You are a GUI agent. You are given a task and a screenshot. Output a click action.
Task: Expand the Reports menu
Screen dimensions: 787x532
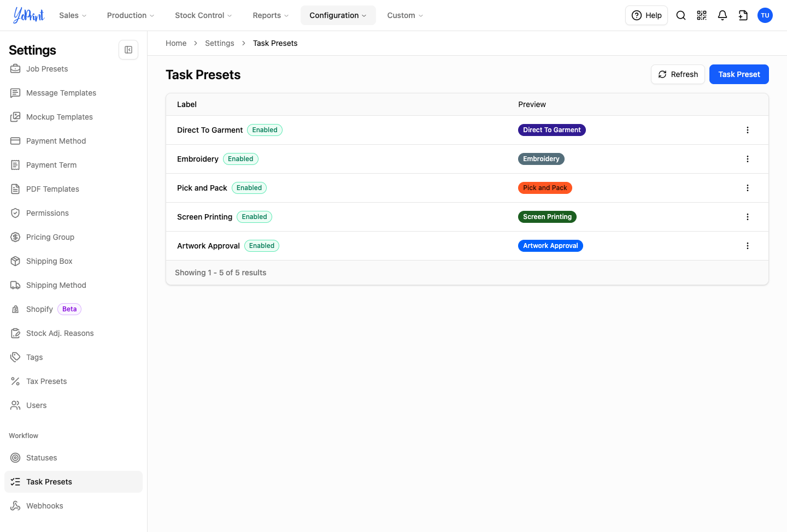[271, 15]
